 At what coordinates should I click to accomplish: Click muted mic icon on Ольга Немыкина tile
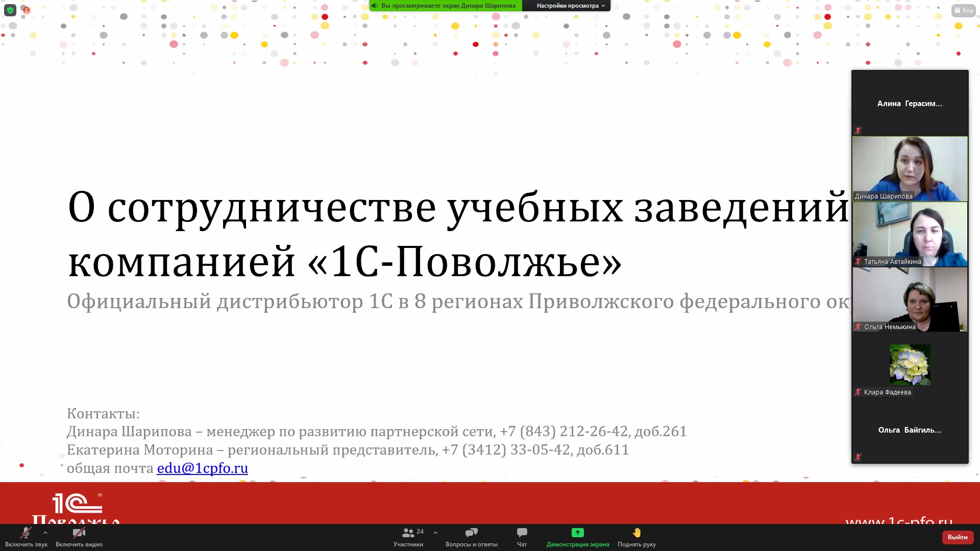tap(858, 327)
